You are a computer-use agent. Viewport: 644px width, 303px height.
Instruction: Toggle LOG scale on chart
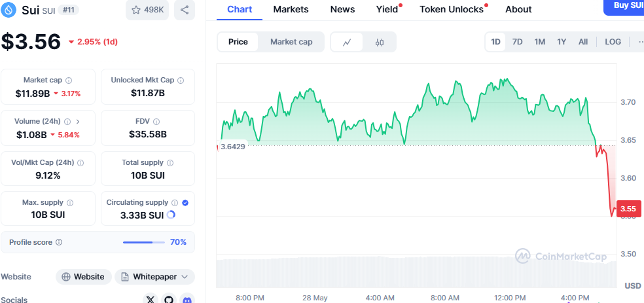613,42
